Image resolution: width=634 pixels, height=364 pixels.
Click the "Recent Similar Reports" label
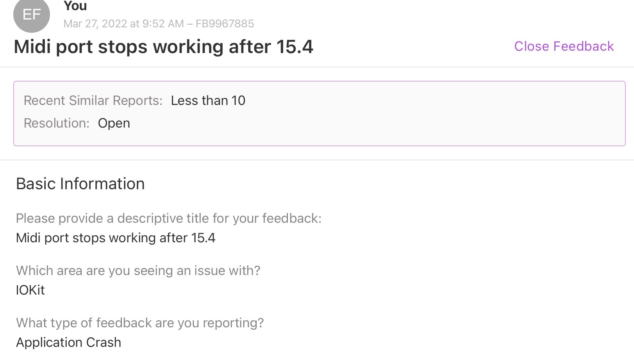[93, 101]
